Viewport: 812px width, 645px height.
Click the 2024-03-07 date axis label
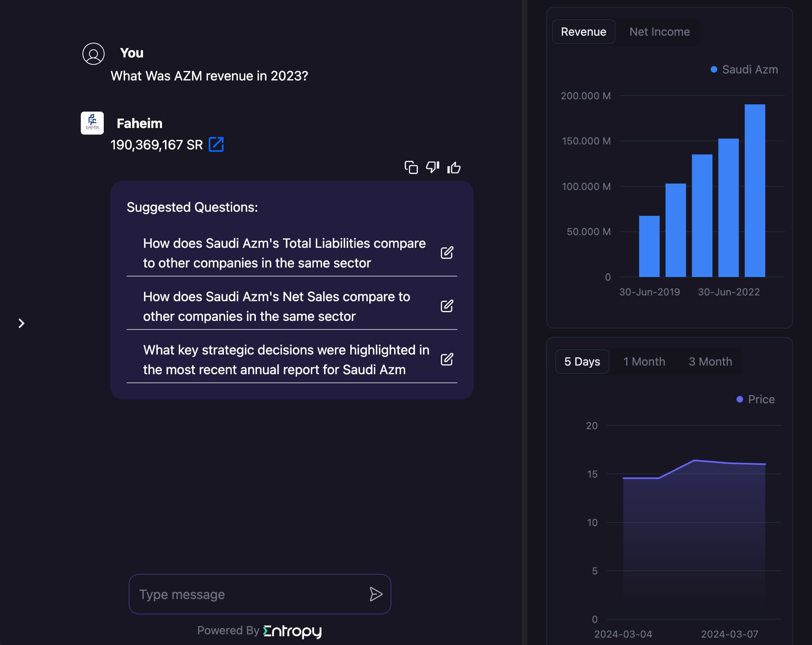point(730,634)
